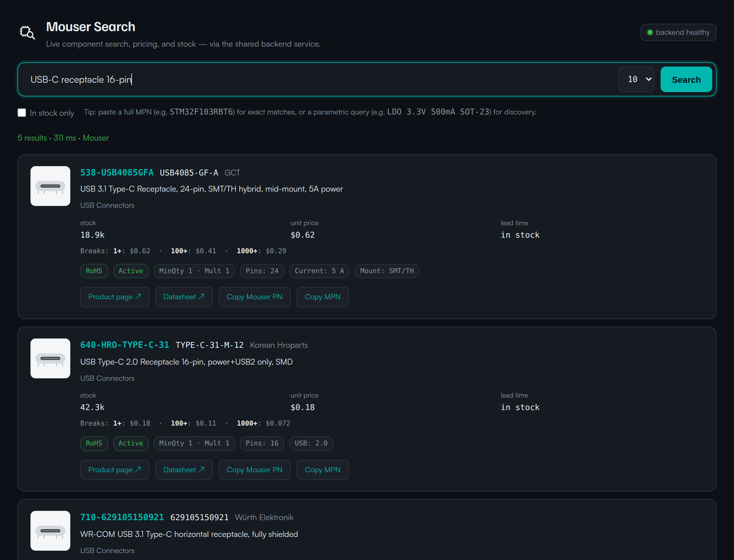Image resolution: width=734 pixels, height=560 pixels.
Task: Open the USB4085-GF-A connector thumbnail image
Action: click(50, 186)
